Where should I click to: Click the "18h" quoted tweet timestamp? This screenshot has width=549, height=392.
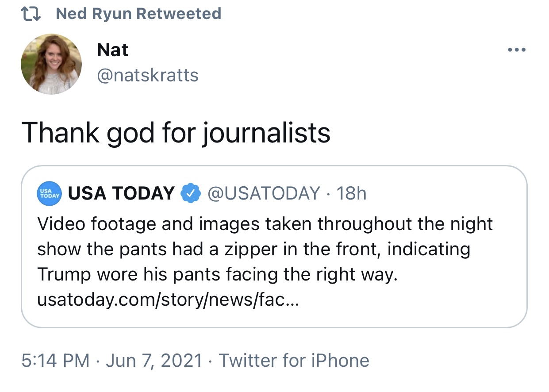pyautogui.click(x=351, y=193)
